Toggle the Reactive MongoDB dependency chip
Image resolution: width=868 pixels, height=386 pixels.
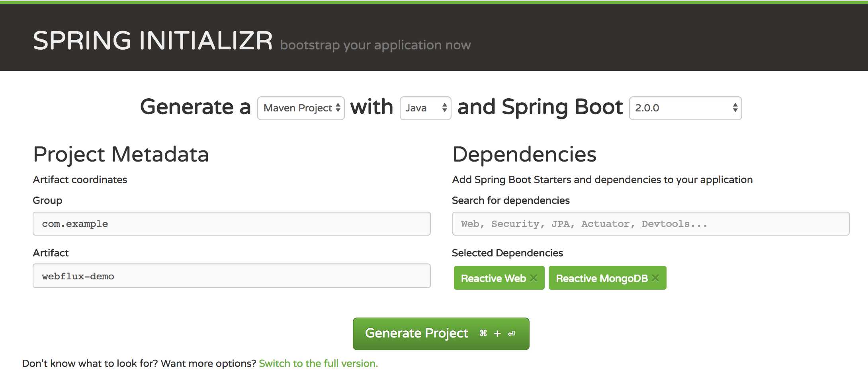click(601, 278)
